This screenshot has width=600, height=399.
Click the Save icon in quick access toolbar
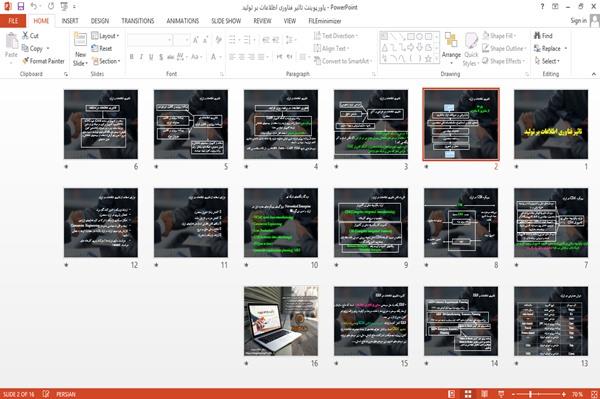[x=21, y=7]
